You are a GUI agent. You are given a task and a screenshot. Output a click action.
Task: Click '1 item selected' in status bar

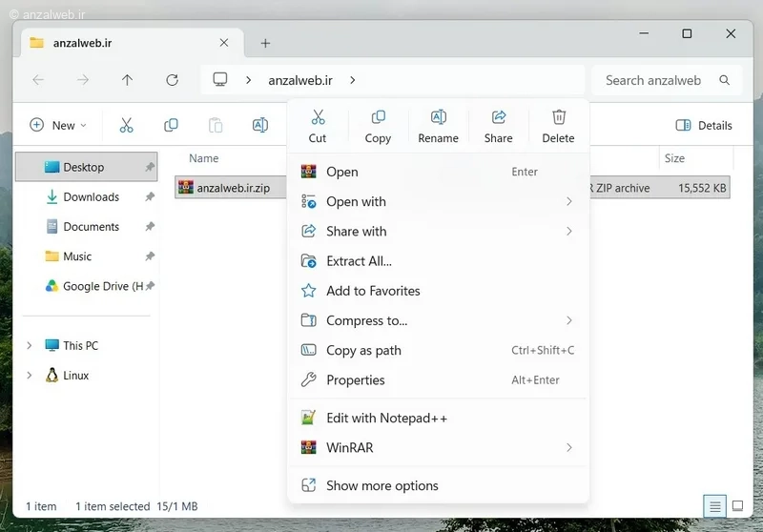tap(113, 506)
